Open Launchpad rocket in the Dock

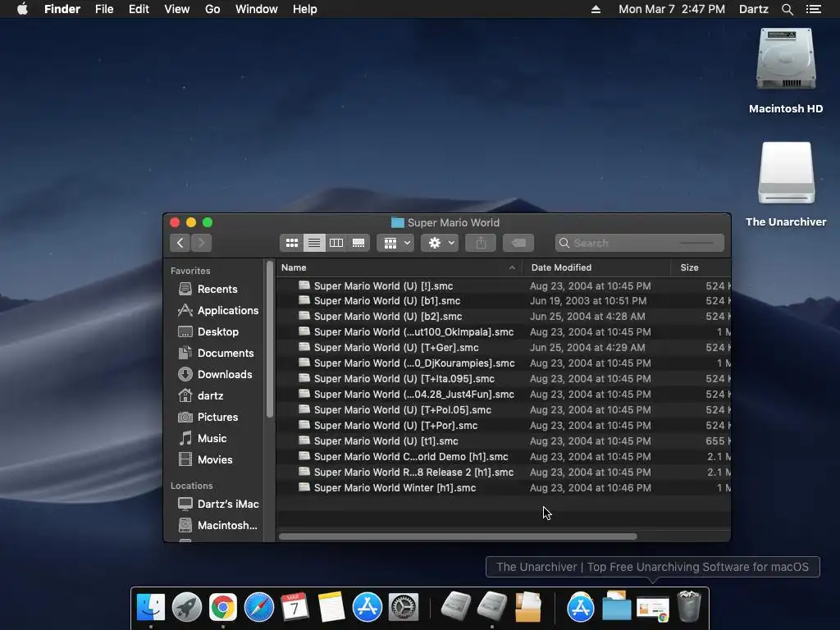(186, 607)
